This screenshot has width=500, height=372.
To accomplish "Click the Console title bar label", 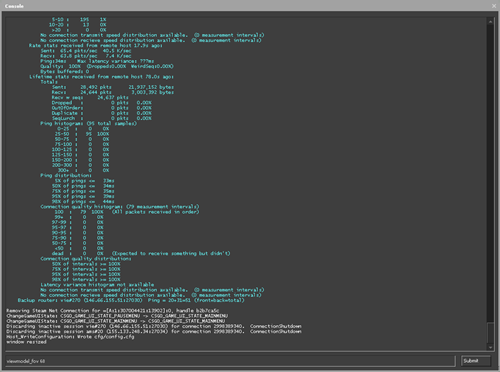I will (14, 6).
